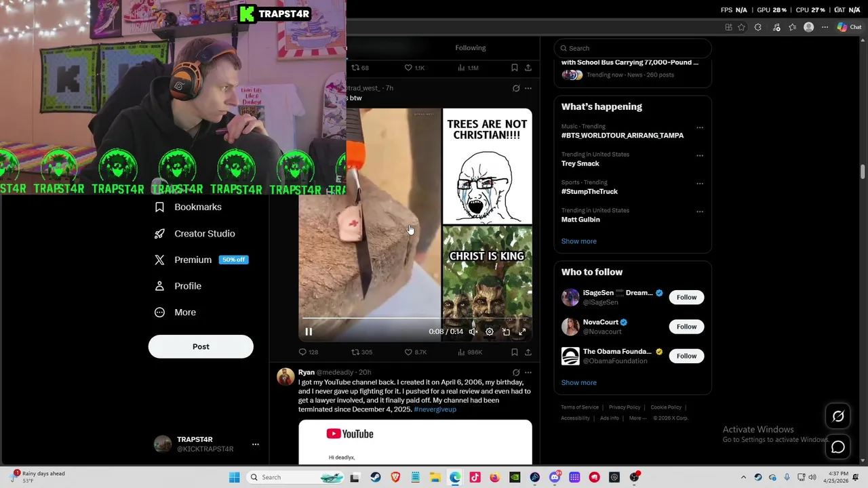Reply to trad_west post with 128 comments
Screen dimensions: 868x488
(309, 352)
